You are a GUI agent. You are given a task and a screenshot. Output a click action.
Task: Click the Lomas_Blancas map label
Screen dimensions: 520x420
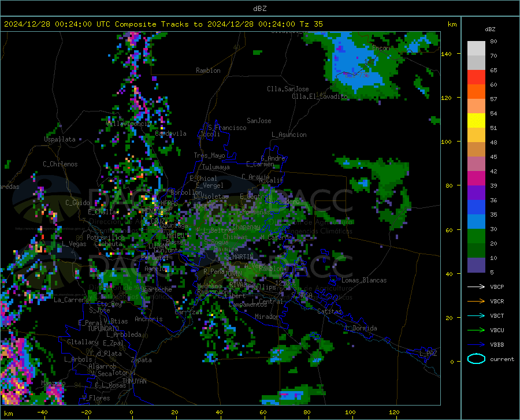click(x=364, y=280)
